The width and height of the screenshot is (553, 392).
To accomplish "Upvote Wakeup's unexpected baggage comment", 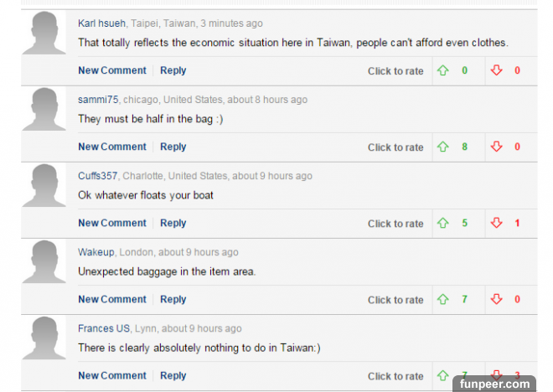I will click(x=443, y=299).
